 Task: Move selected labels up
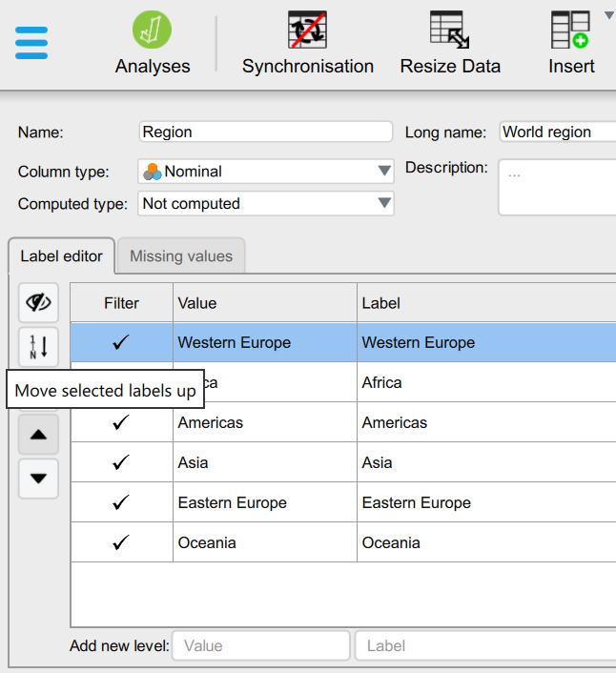point(38,435)
